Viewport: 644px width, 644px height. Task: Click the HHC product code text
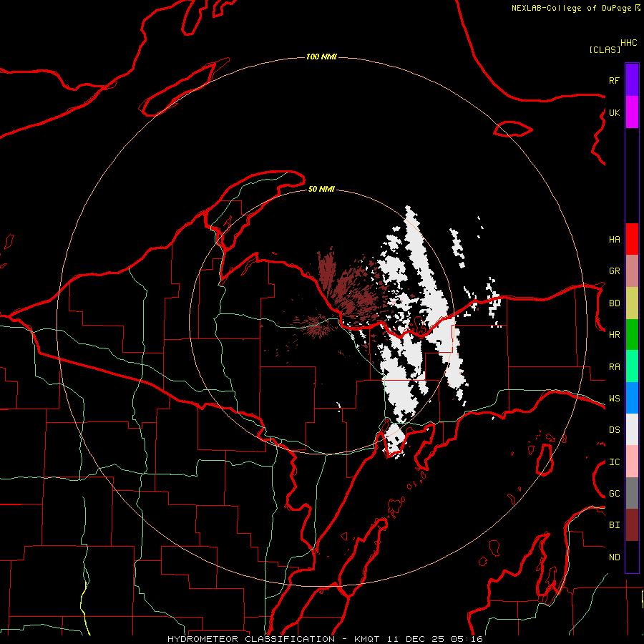[x=629, y=43]
